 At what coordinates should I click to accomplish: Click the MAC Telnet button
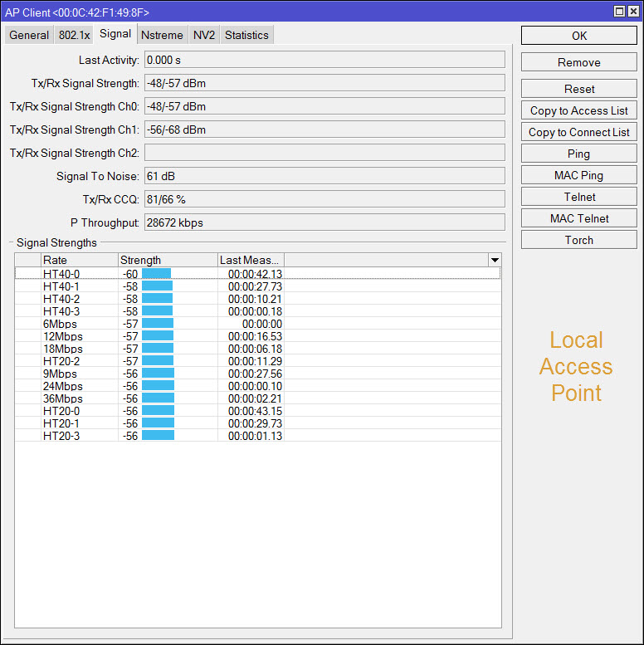pyautogui.click(x=579, y=218)
